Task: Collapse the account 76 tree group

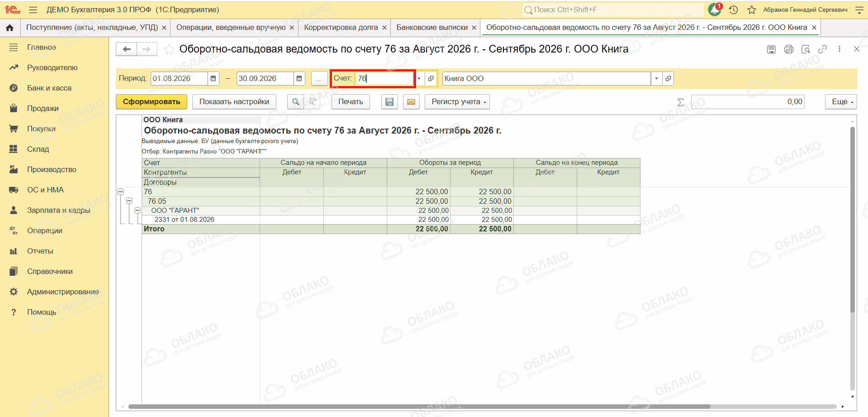Action: (x=121, y=192)
